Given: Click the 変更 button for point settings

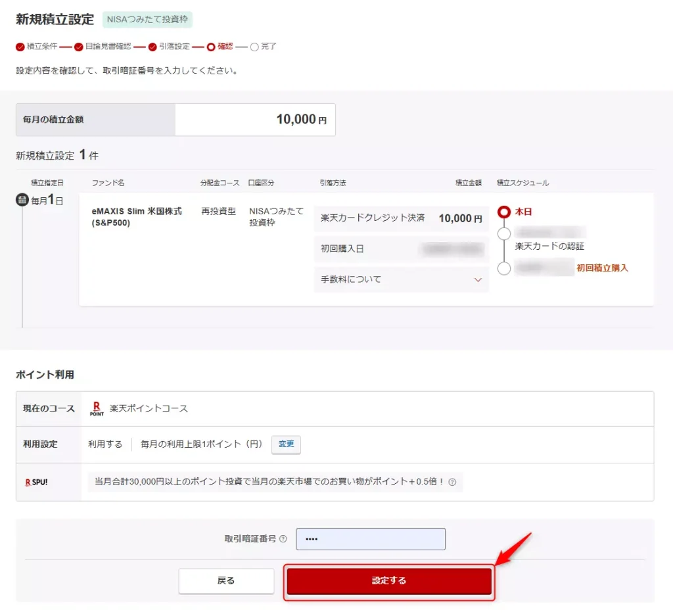Looking at the screenshot, I should (x=286, y=444).
